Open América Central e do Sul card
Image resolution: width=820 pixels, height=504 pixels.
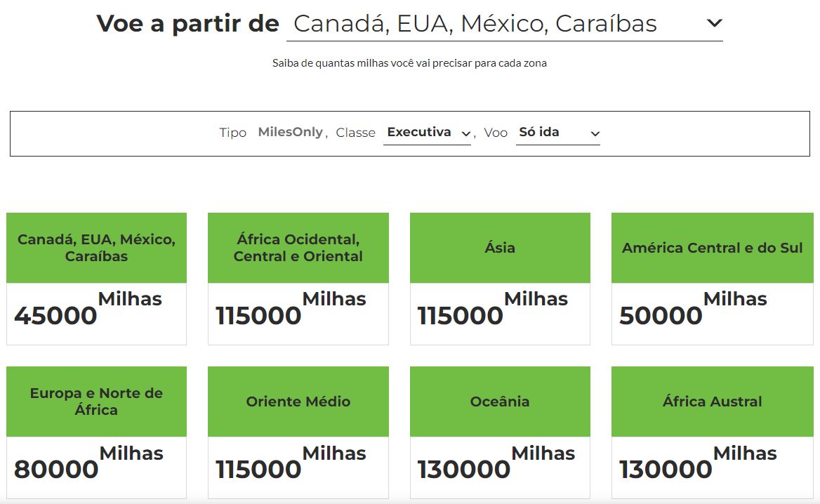[x=713, y=279]
